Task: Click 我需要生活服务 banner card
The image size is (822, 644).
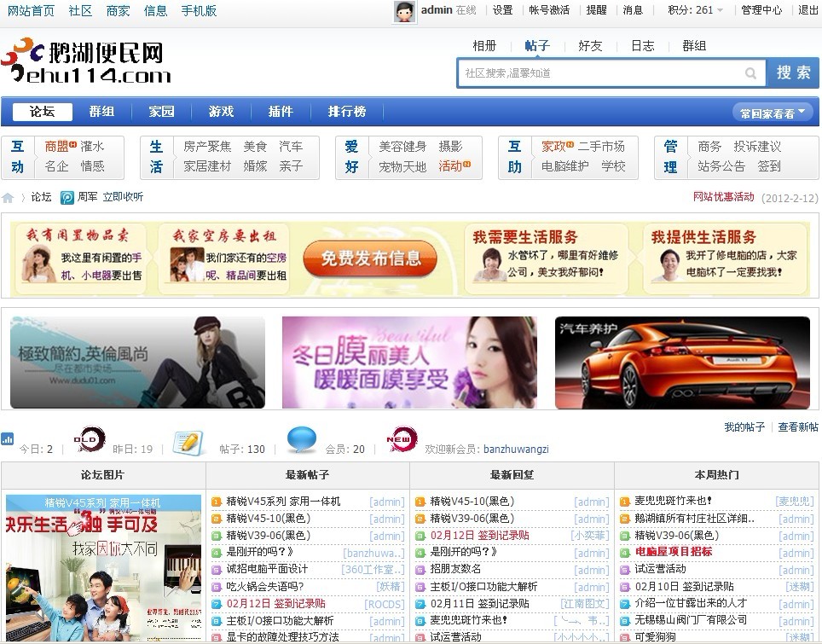Action: [x=547, y=258]
